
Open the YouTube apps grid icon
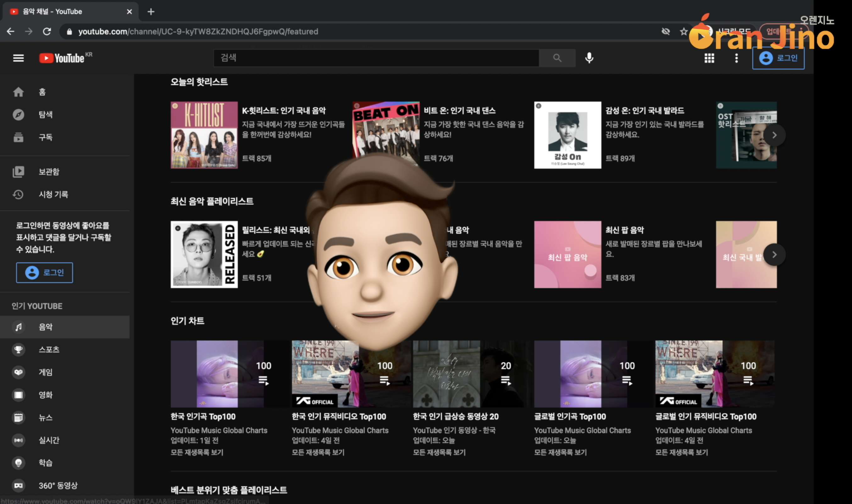(709, 58)
